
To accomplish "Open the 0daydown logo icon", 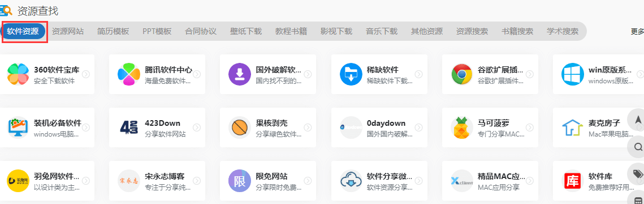I will click(351, 127).
